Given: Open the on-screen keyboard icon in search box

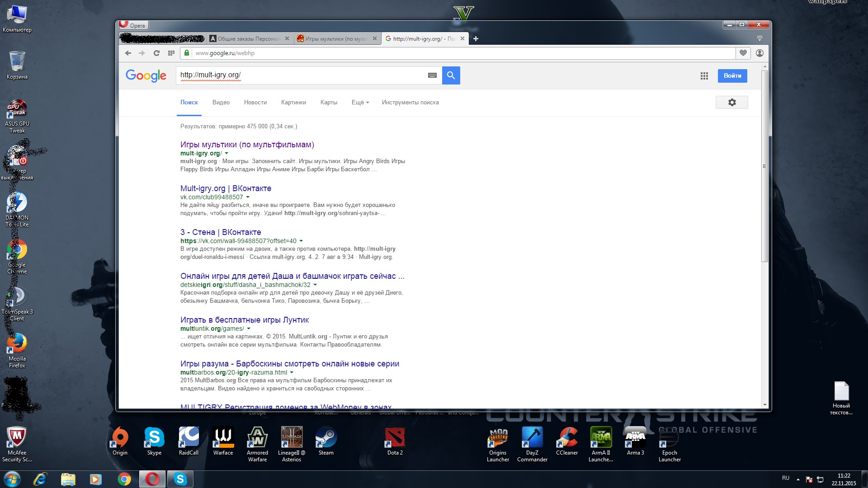Looking at the screenshot, I should [x=432, y=75].
